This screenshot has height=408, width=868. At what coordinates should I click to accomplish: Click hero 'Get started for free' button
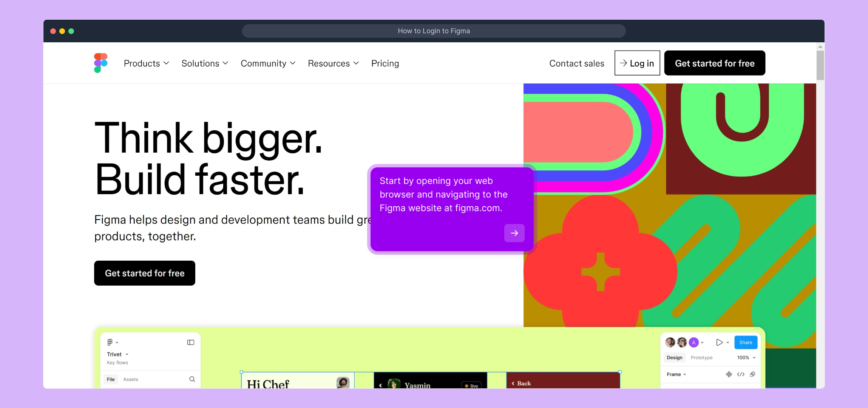(145, 273)
